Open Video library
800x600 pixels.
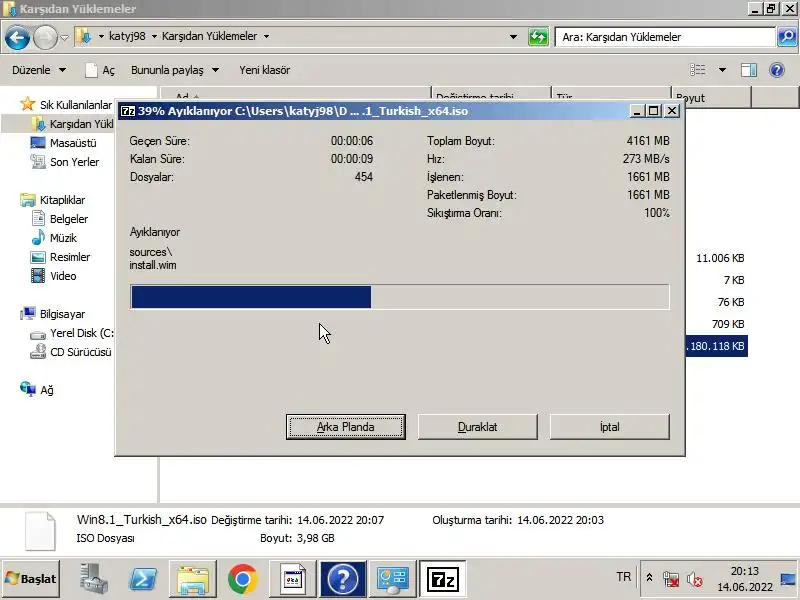click(53, 276)
